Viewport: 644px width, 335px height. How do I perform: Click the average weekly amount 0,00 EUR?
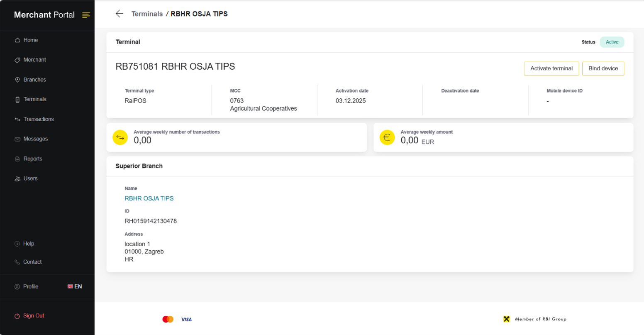(x=417, y=141)
